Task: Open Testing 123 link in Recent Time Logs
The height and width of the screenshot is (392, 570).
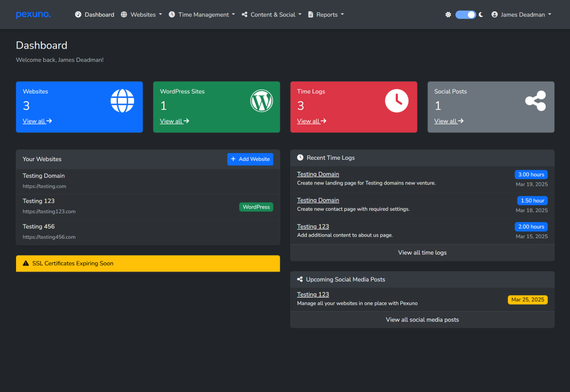Action: click(313, 227)
